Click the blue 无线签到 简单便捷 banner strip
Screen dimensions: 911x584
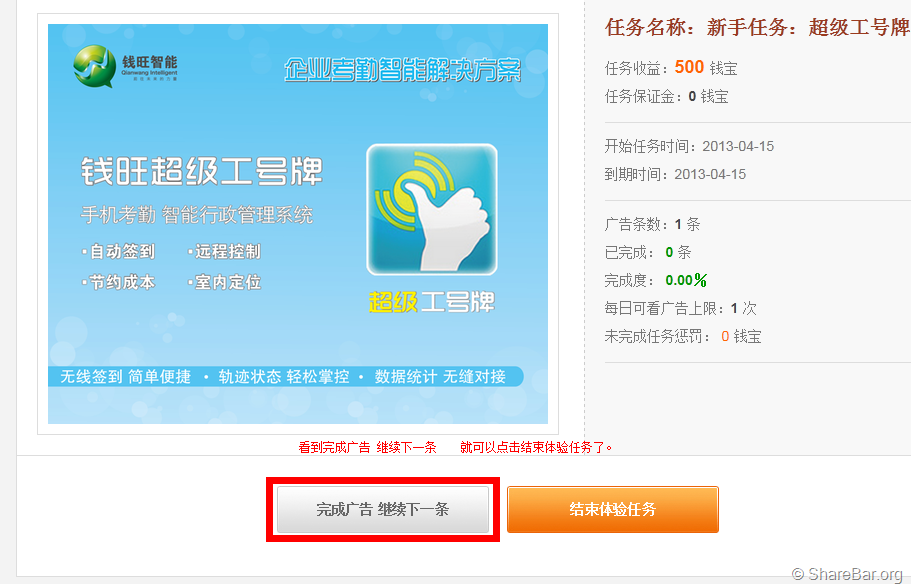[x=286, y=377]
